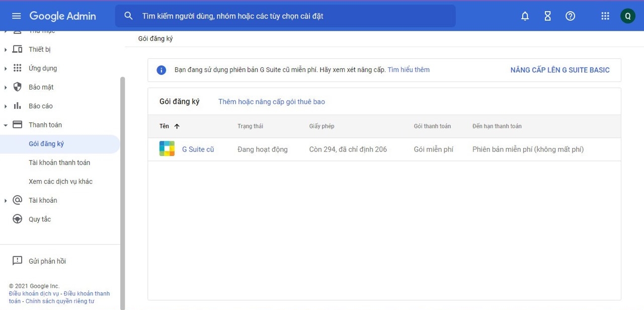Open Điều khoản dịch vụ footer link
644x310 pixels.
pos(34,293)
